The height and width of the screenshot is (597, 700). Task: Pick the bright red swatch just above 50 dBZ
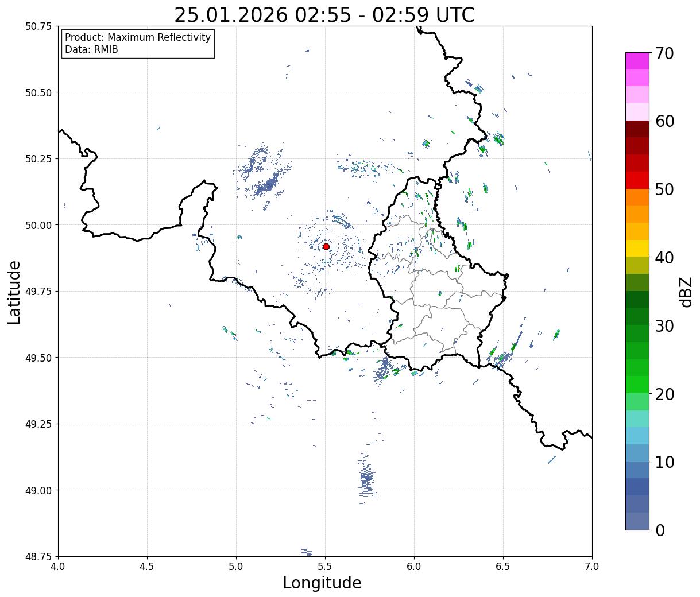click(x=637, y=180)
